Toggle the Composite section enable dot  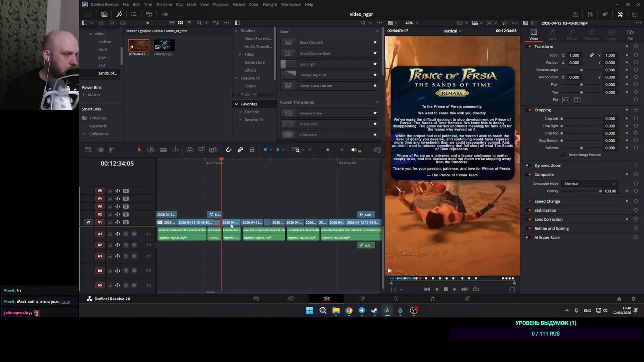[x=529, y=174]
